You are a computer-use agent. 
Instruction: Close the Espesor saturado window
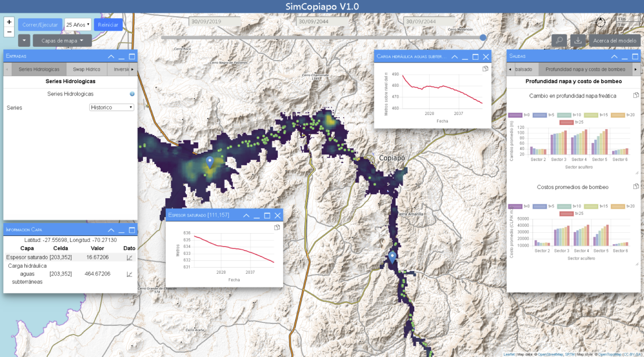tap(278, 216)
